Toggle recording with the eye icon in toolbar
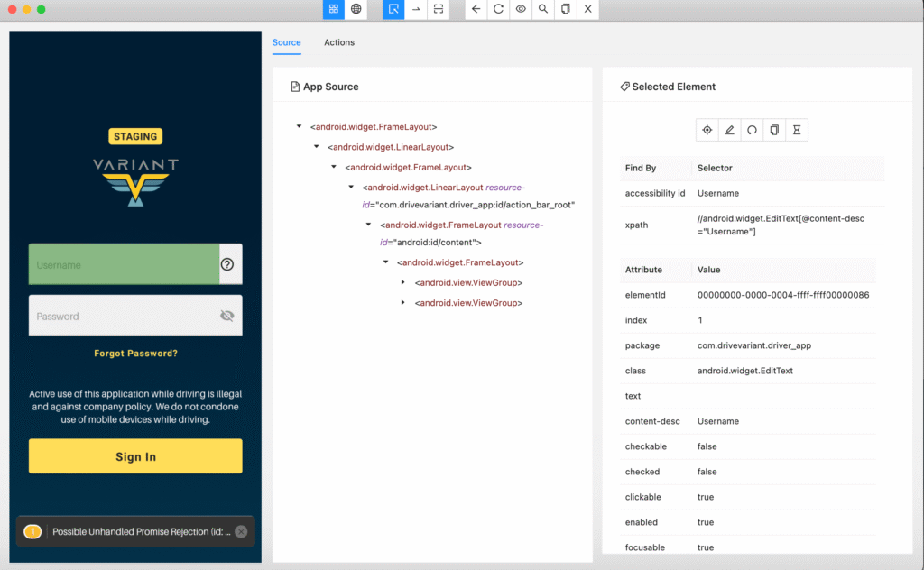Screen dimensions: 924x570 [x=521, y=9]
